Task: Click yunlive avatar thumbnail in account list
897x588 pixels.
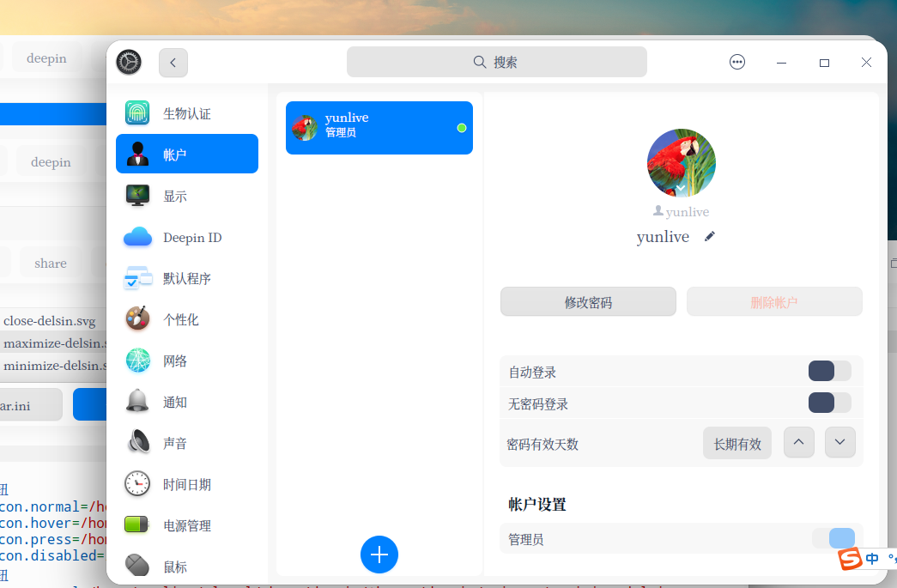Action: point(305,128)
